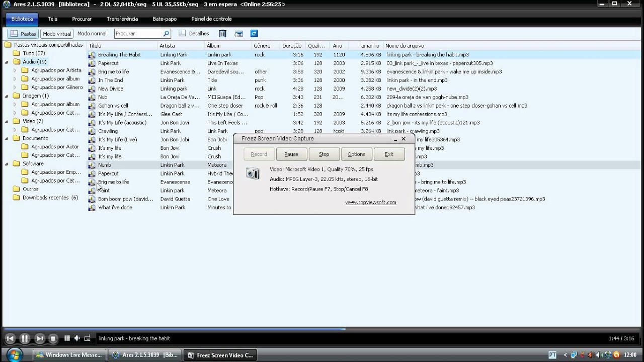Collapse the Imagem (1) tree node
The height and width of the screenshot is (362, 644).
[7, 96]
